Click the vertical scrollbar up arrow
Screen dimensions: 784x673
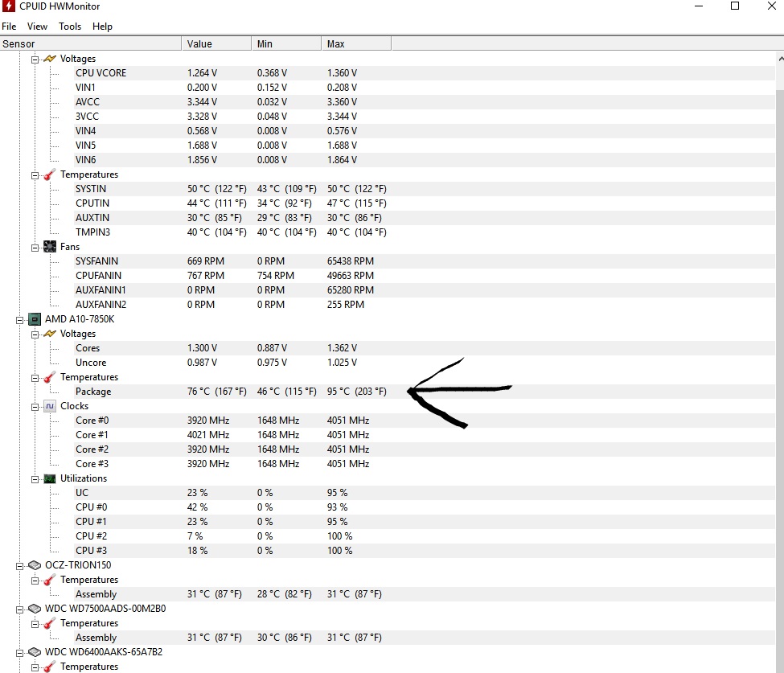click(x=780, y=59)
